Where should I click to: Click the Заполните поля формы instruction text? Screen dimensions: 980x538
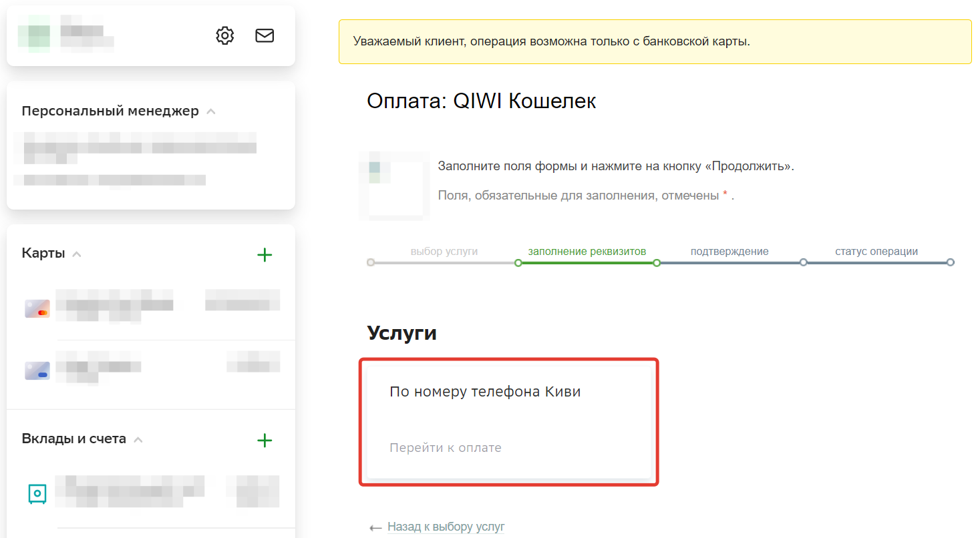pos(616,166)
